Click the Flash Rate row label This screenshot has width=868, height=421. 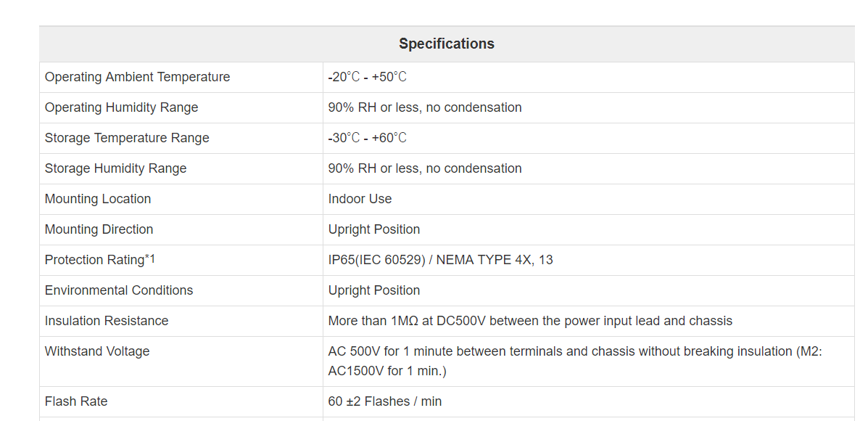click(76, 401)
